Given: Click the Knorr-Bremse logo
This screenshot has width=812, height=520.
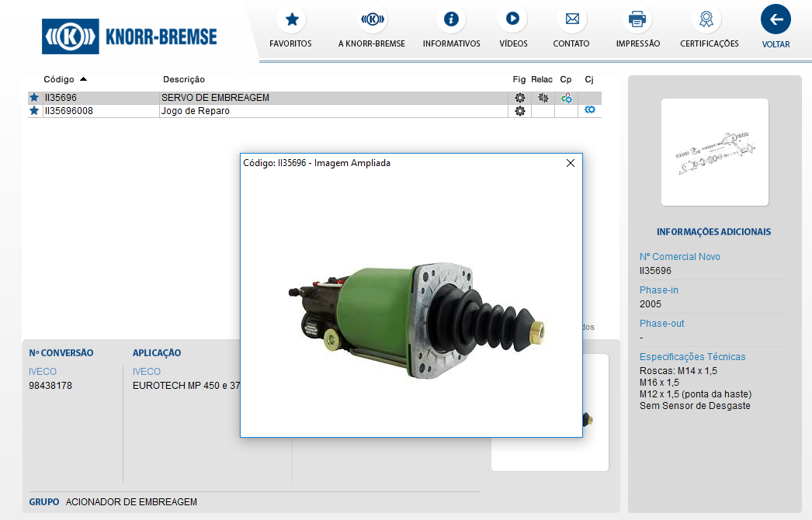Looking at the screenshot, I should pos(130,36).
